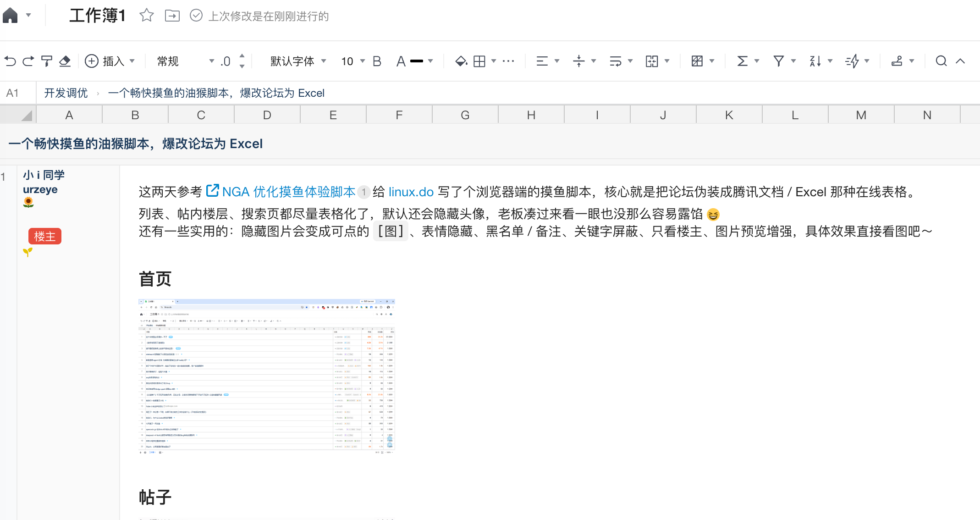Open the dropdown arrow beside the home icon
The width and height of the screenshot is (980, 520).
pos(28,16)
